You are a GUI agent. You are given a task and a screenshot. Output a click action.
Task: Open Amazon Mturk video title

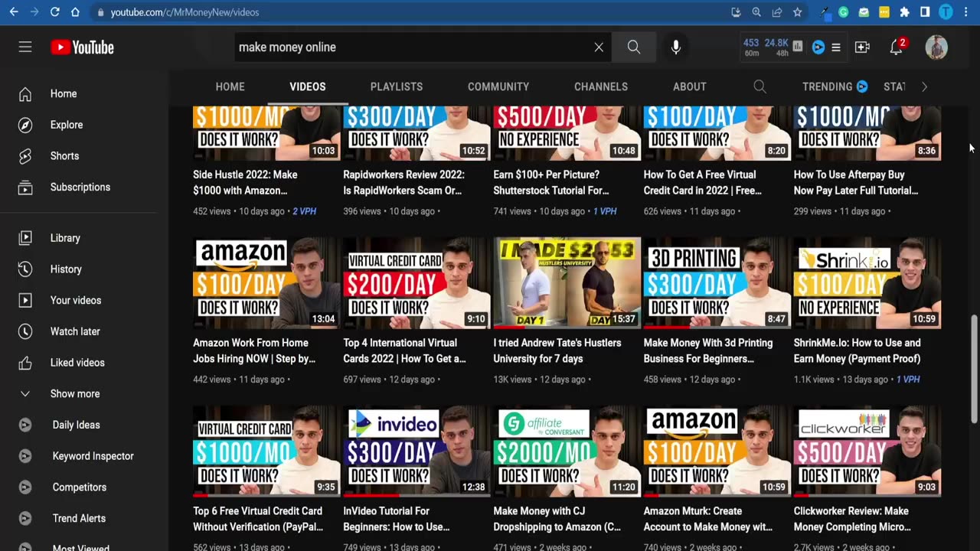point(708,519)
